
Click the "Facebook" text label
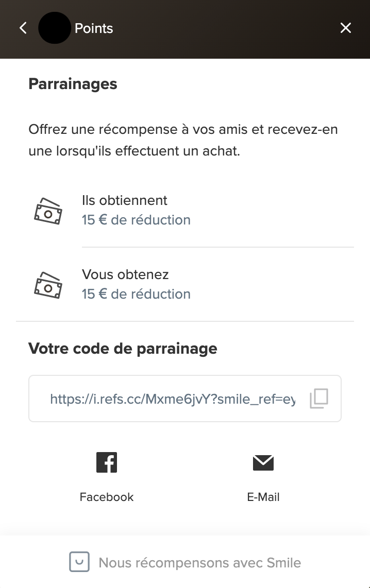tap(107, 497)
